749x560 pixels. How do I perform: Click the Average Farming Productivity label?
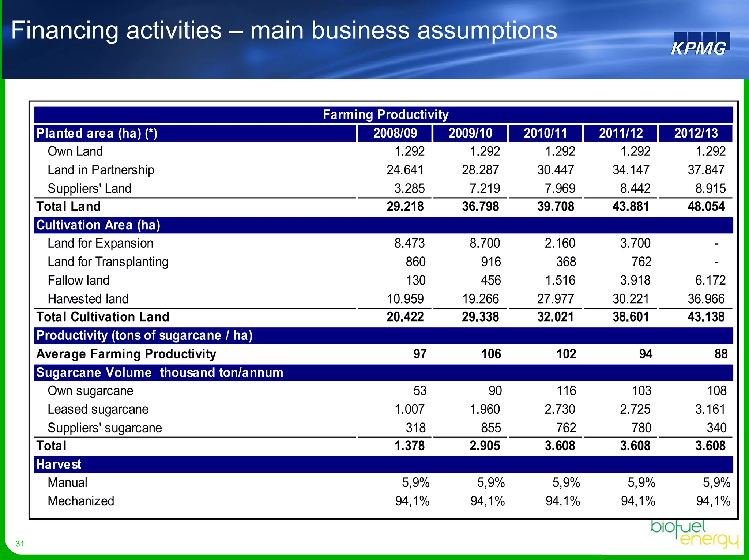coord(126,354)
